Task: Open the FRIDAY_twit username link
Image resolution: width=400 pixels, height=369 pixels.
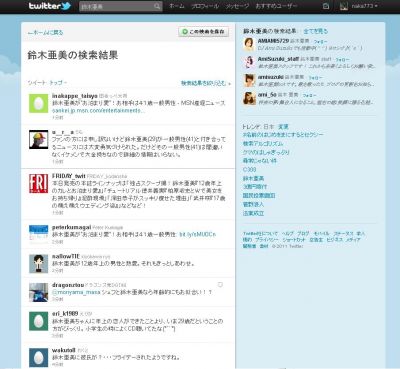Action: pos(69,176)
